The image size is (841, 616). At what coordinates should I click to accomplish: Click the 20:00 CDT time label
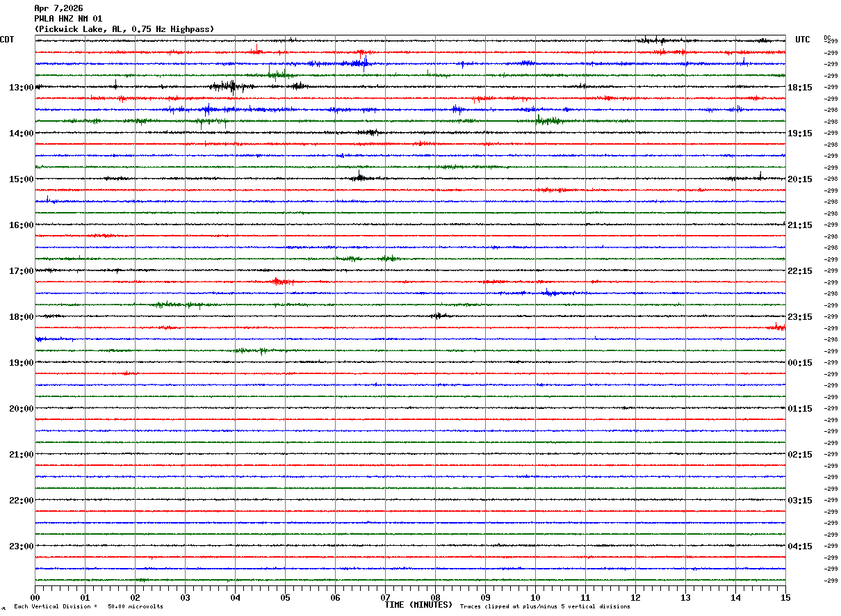[x=22, y=409]
